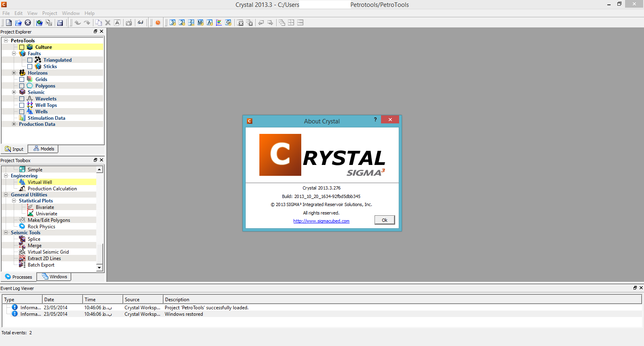Check the Wavelets checkbox
The width and height of the screenshot is (644, 346).
coord(22,99)
